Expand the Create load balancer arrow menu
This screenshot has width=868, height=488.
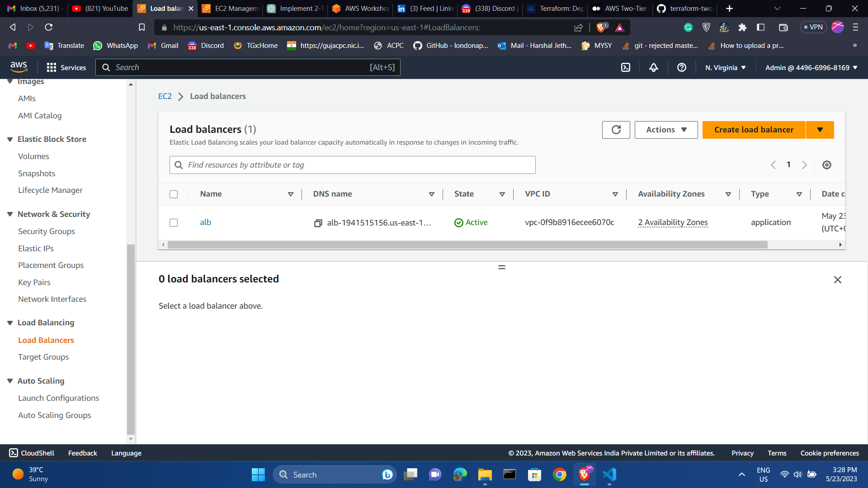[x=820, y=130]
